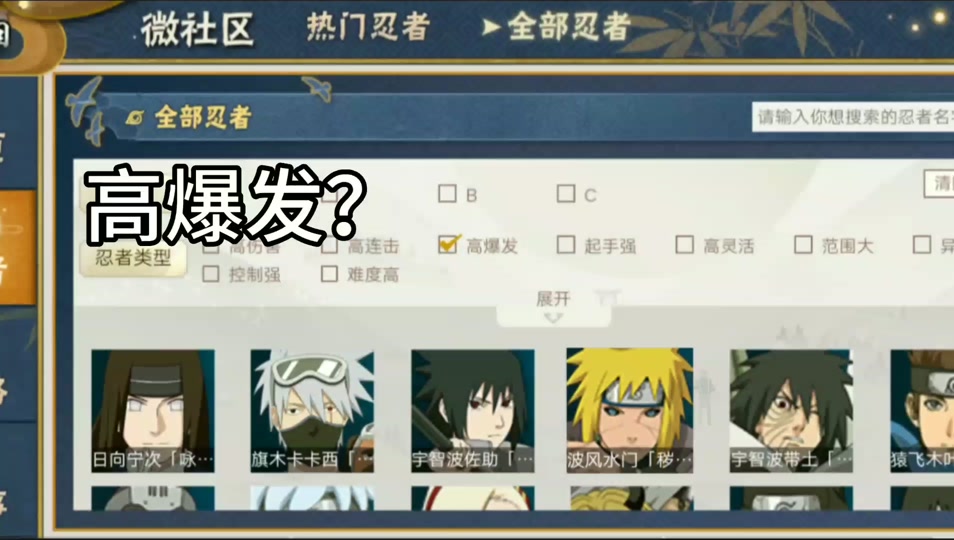Select the 全部忍者 tab
The height and width of the screenshot is (540, 954).
click(x=557, y=27)
